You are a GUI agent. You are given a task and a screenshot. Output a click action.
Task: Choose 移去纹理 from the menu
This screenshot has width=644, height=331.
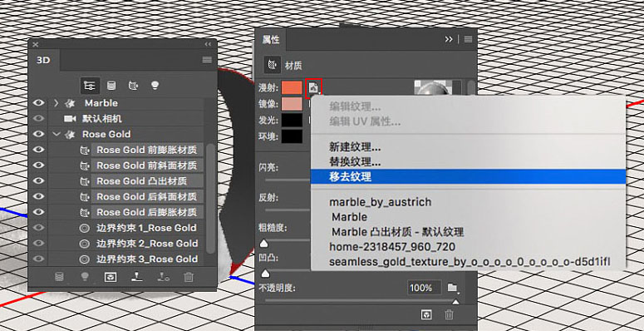[x=468, y=177]
